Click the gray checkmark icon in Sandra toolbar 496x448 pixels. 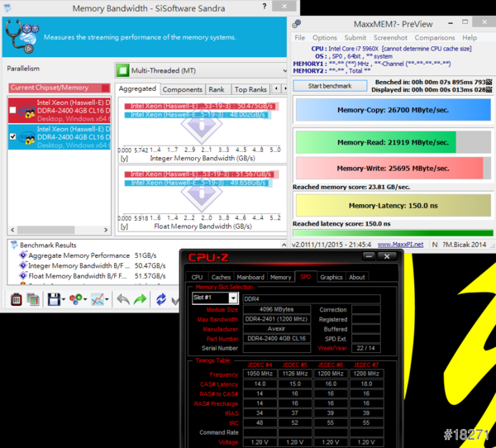point(175,300)
